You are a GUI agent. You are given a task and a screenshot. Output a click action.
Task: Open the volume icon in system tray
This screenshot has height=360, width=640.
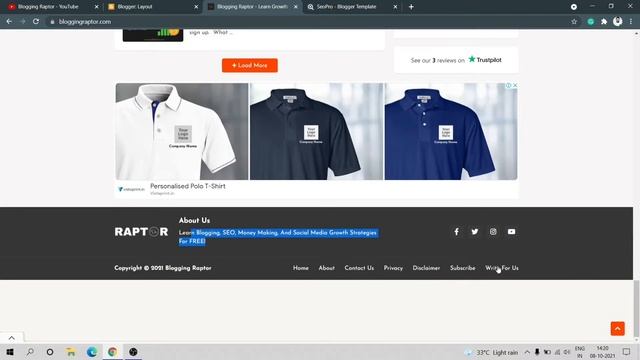click(x=567, y=352)
